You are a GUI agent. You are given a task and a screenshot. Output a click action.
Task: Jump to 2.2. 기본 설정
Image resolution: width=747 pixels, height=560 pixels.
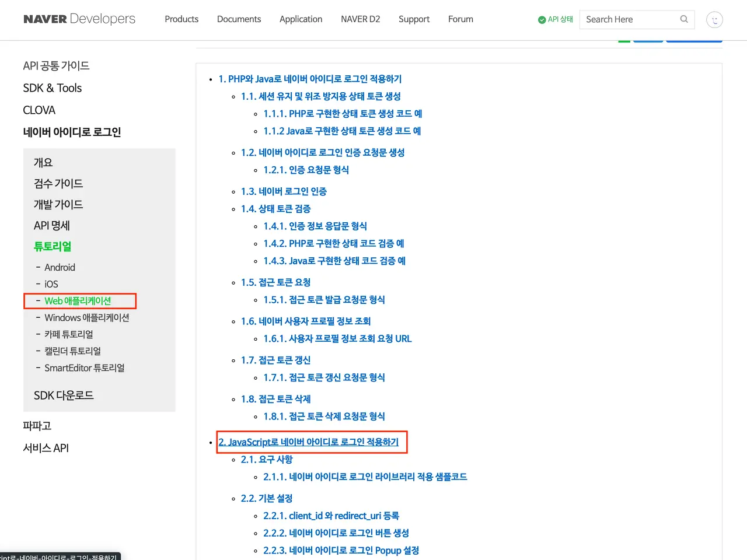tap(267, 499)
